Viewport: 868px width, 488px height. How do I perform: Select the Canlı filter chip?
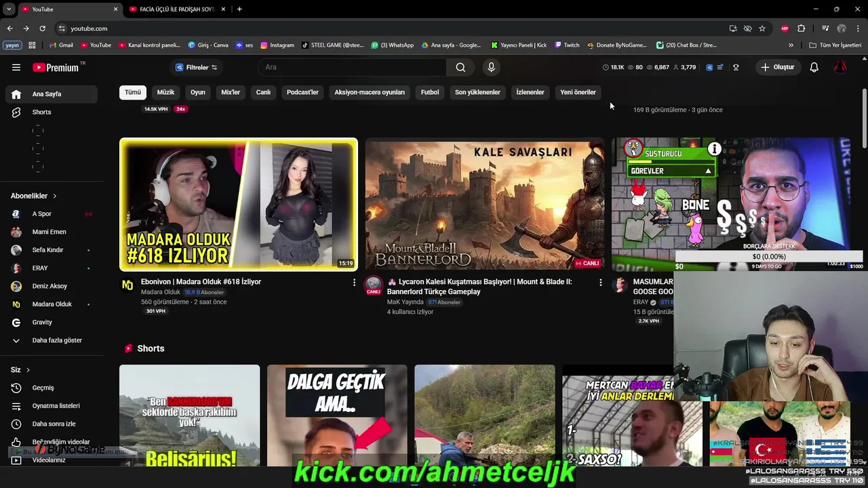(263, 92)
